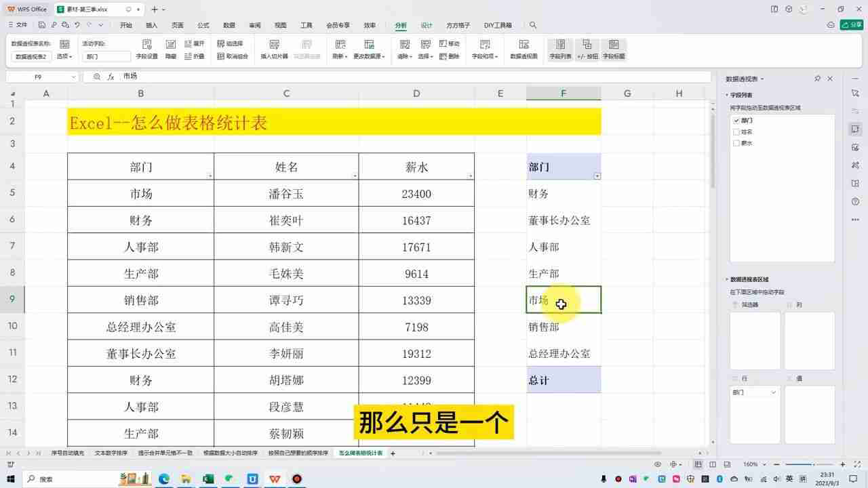Screen dimensions: 868x488
Task: Open File Explorer from taskbar
Action: (x=186, y=479)
